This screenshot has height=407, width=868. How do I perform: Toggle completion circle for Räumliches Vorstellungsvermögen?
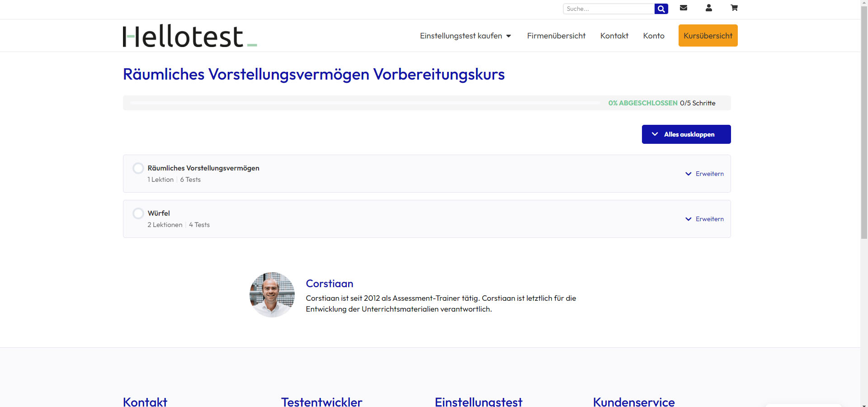138,168
